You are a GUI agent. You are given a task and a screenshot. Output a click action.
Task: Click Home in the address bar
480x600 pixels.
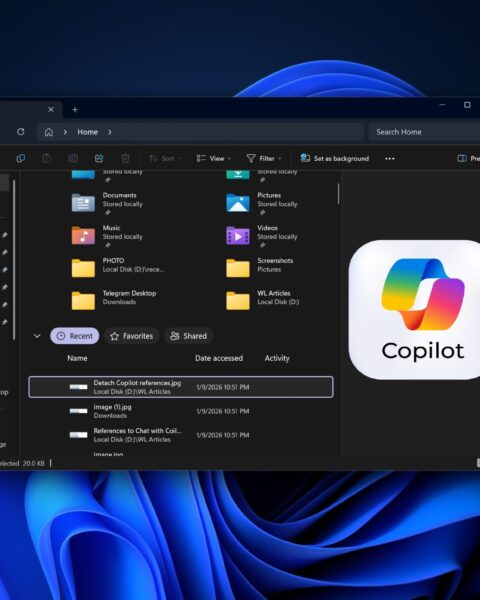[88, 132]
